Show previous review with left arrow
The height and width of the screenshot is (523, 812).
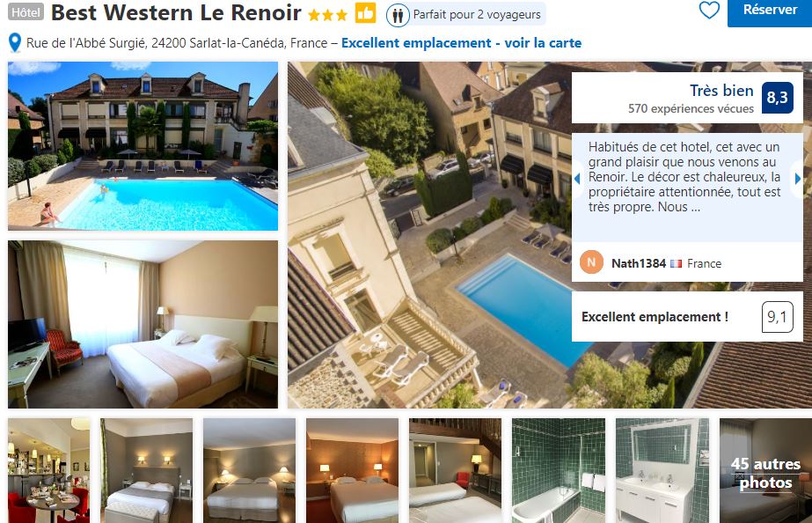click(x=577, y=179)
